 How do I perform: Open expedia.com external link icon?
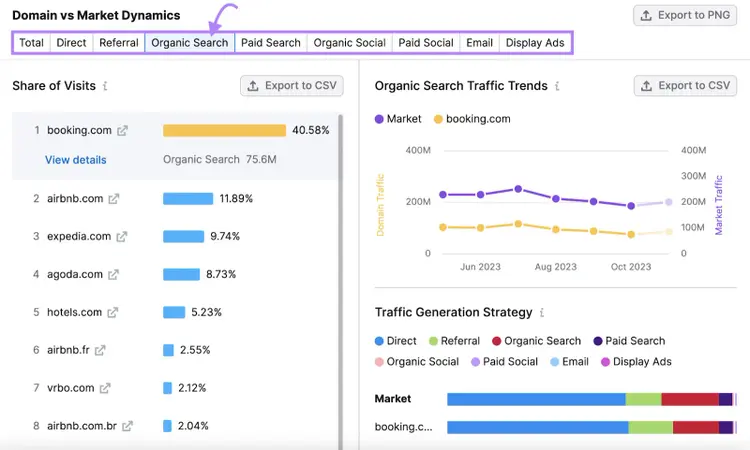coord(121,236)
